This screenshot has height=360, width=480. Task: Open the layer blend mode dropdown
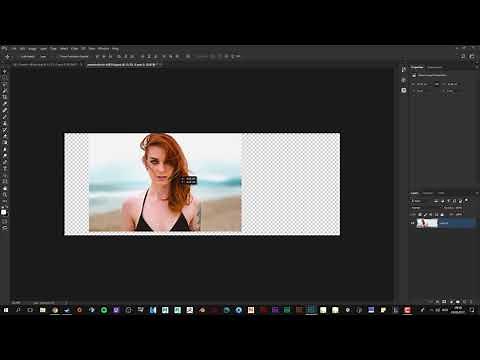(423, 208)
